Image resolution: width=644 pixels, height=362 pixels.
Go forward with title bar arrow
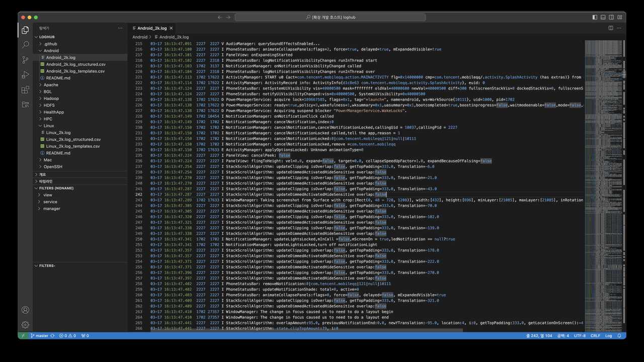(228, 17)
